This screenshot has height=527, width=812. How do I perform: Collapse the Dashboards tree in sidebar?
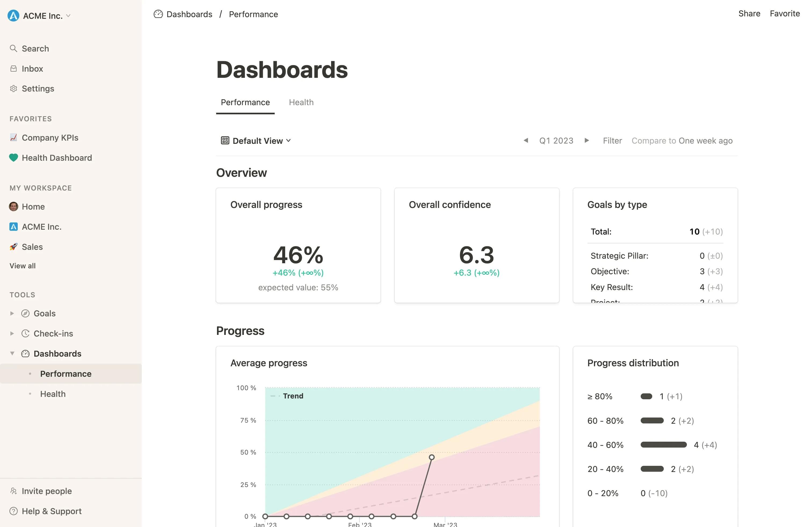pyautogui.click(x=12, y=353)
